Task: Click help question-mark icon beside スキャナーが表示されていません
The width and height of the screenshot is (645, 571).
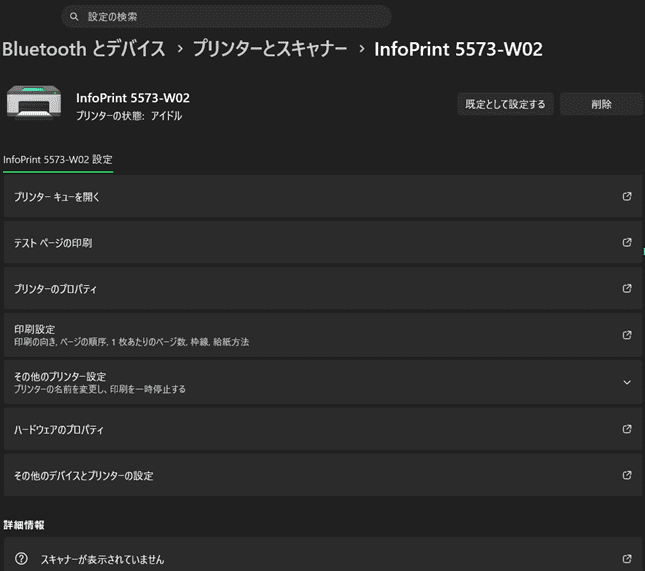Action: (x=21, y=559)
